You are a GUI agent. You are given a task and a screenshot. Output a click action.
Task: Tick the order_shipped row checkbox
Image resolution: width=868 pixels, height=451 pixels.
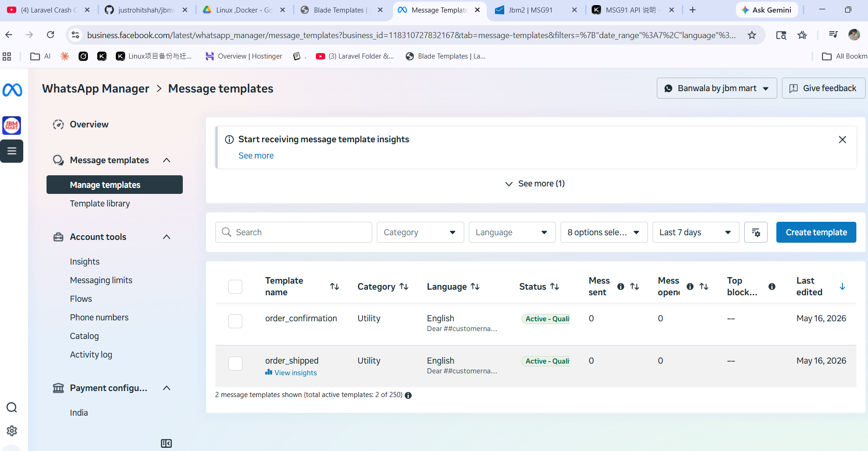point(235,364)
